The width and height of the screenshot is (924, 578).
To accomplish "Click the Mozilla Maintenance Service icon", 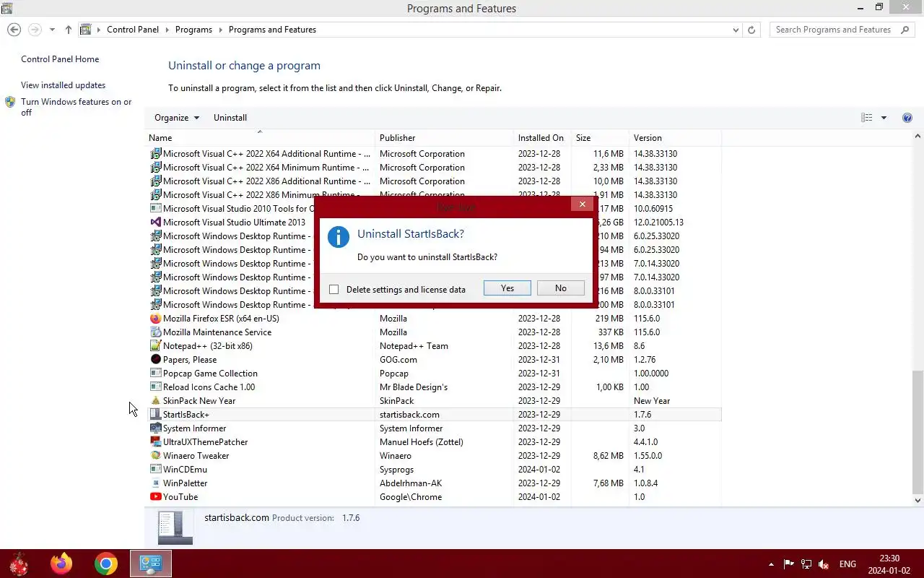I will tap(155, 332).
